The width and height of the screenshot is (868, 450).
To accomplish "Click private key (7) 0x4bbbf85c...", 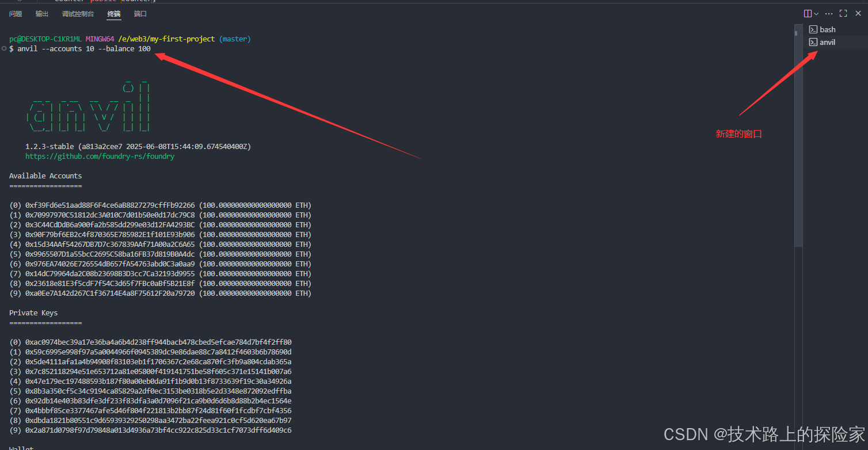I will 158,411.
